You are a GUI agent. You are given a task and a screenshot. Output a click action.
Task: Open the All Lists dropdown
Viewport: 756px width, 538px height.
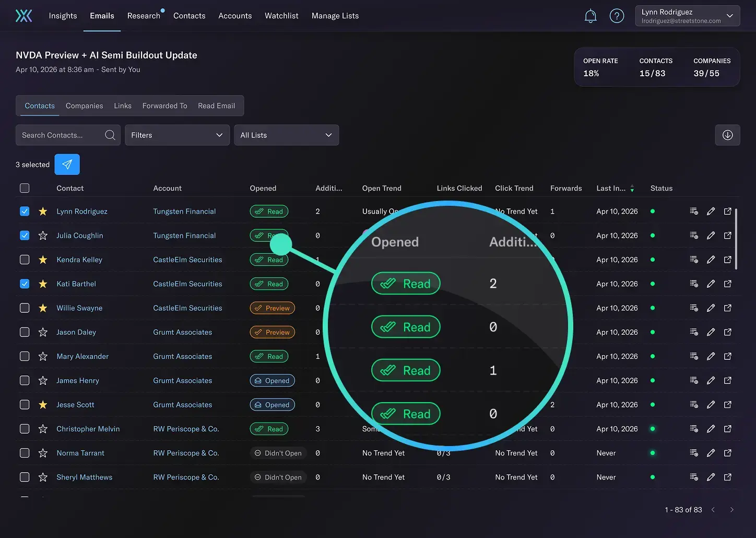coord(287,135)
